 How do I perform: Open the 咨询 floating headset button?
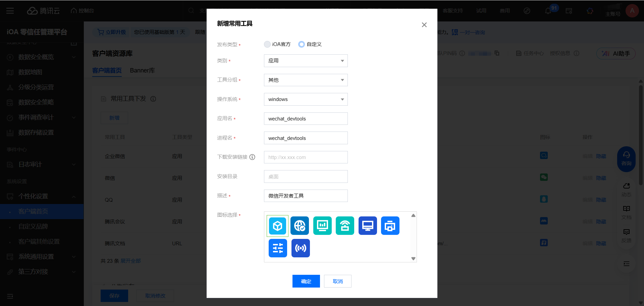[626, 159]
